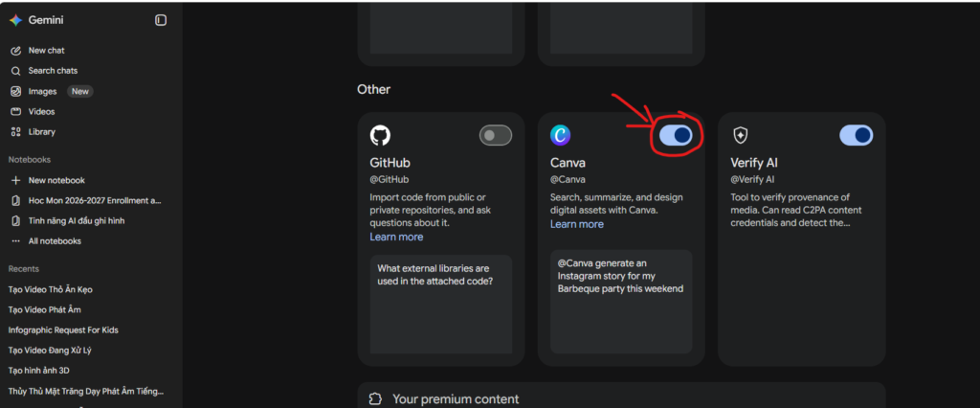
Task: Click the Videos sidebar icon
Action: point(16,111)
